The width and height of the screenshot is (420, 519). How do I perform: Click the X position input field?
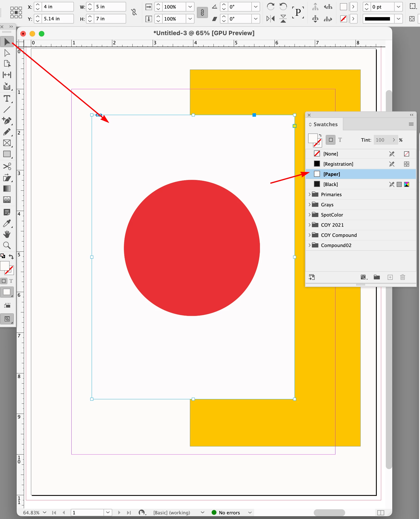[x=58, y=6]
